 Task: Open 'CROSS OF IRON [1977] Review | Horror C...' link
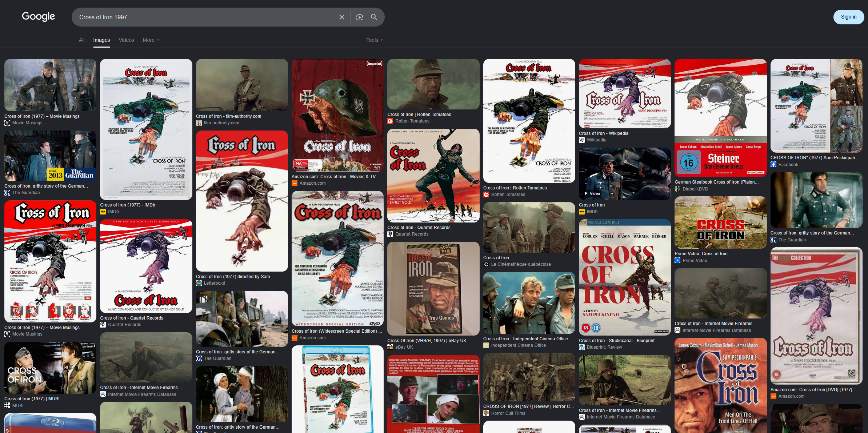(529, 406)
